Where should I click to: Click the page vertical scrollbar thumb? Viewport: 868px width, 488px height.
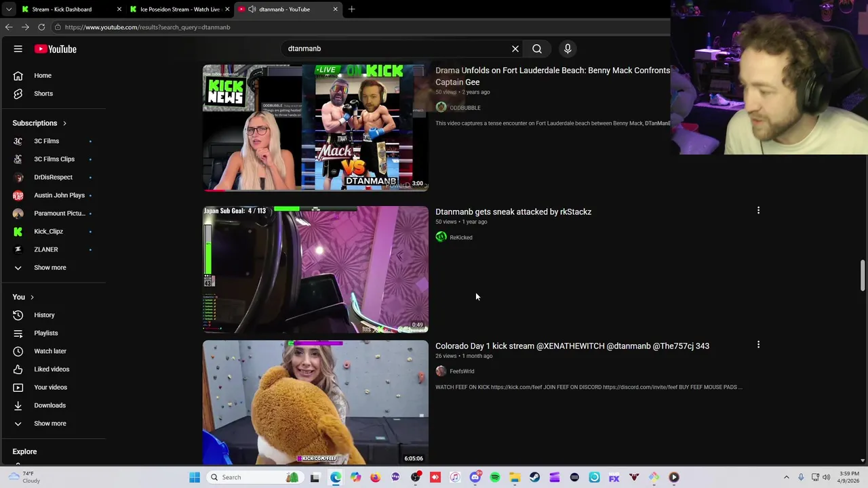[x=863, y=275]
